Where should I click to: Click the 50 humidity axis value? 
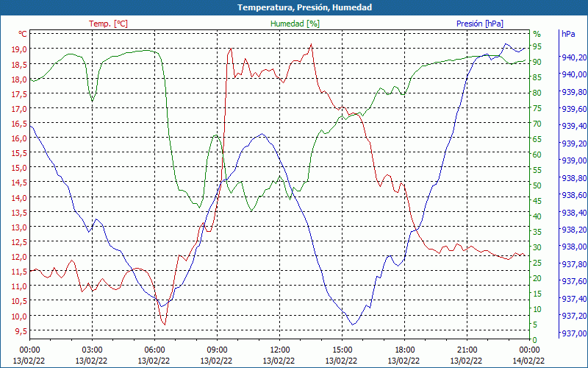[x=537, y=185]
